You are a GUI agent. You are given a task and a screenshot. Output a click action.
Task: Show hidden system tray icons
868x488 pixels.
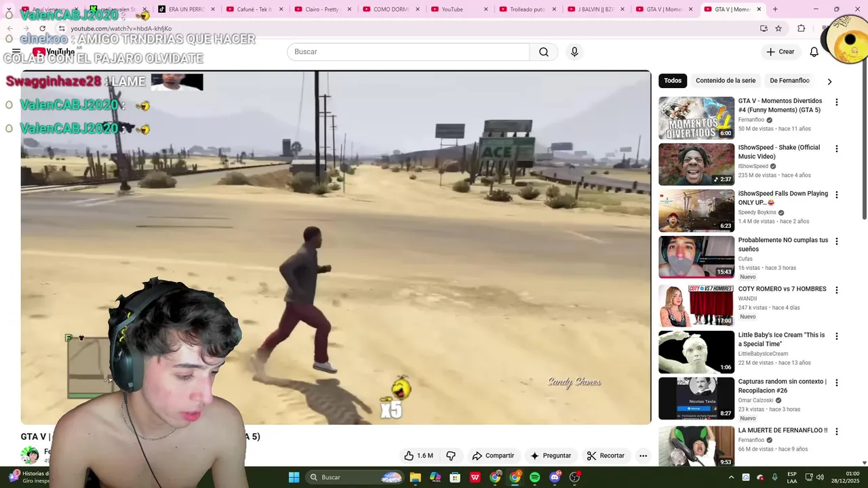click(731, 477)
